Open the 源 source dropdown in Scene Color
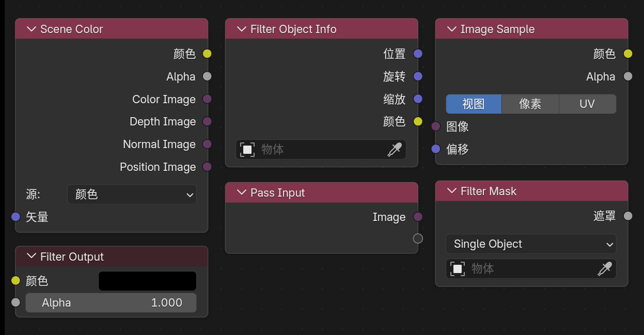The height and width of the screenshot is (335, 644). tap(132, 195)
